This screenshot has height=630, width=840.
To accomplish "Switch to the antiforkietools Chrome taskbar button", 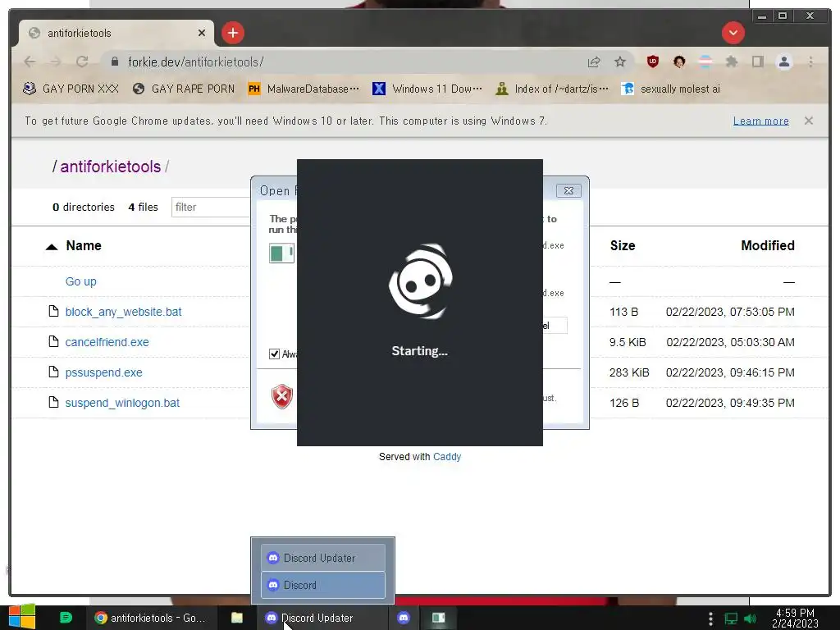I will click(x=151, y=618).
